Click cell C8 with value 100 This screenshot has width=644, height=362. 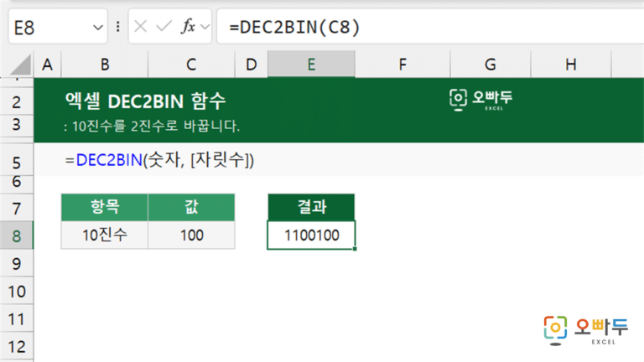[191, 235]
